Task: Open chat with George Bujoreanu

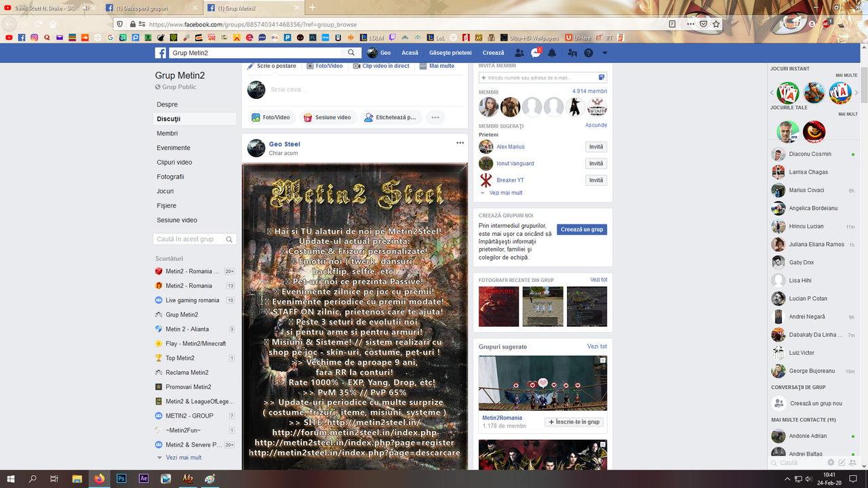Action: [x=813, y=371]
